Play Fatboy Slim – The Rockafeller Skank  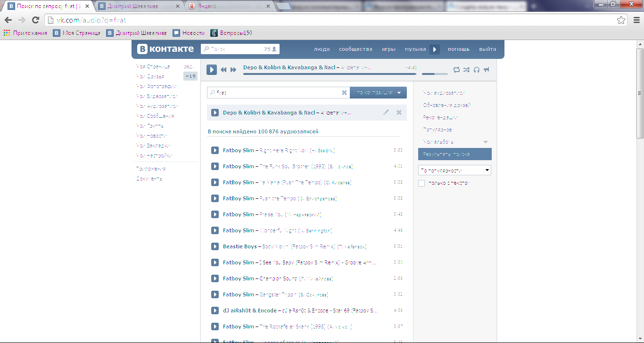(215, 327)
